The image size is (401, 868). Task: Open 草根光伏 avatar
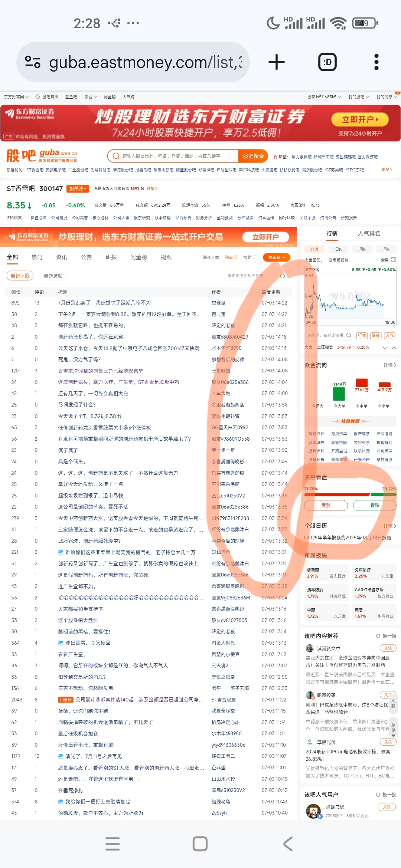pos(310,742)
